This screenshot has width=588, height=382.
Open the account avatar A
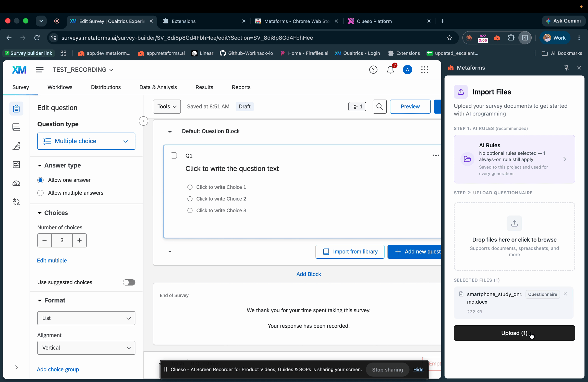407,69
